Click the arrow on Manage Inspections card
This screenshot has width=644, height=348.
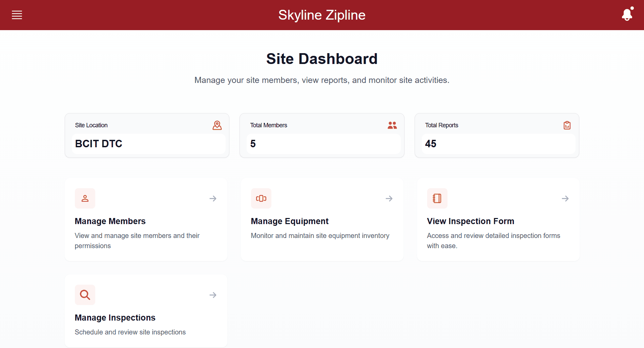pos(213,295)
